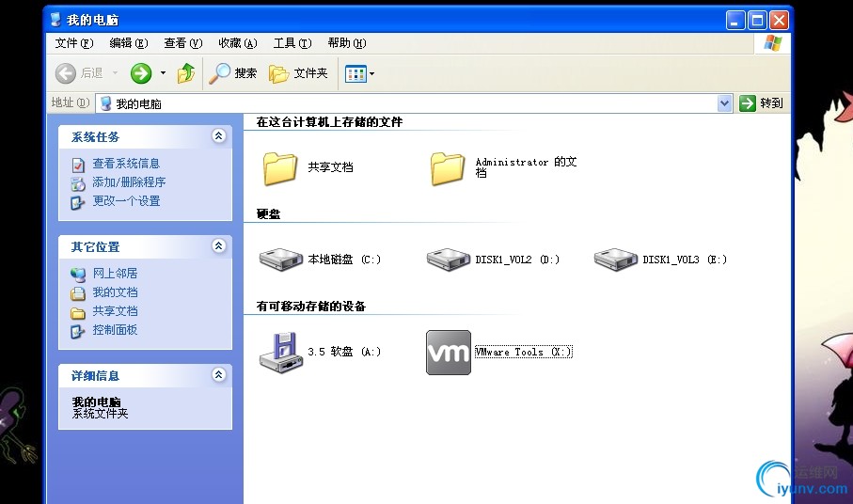The height and width of the screenshot is (504, 853).
Task: Open the address bar dropdown arrow
Action: tap(724, 102)
